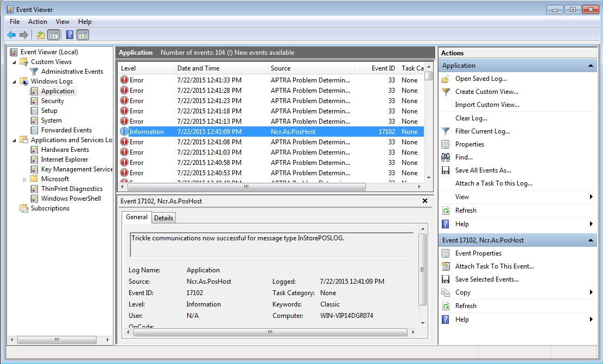Screen dimensions: 603x364
Task: Click the Help icon in the toolbar
Action: tap(69, 35)
